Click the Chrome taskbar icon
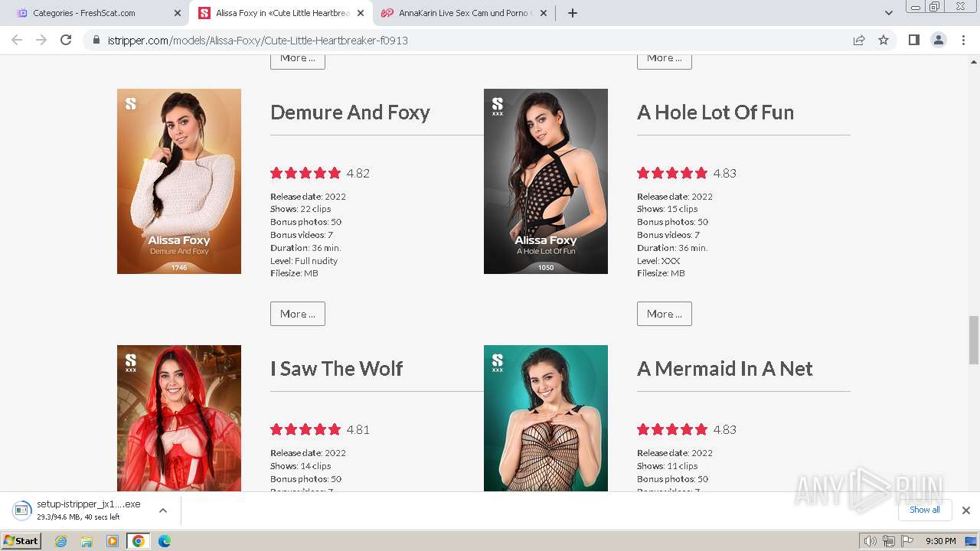 [x=138, y=541]
